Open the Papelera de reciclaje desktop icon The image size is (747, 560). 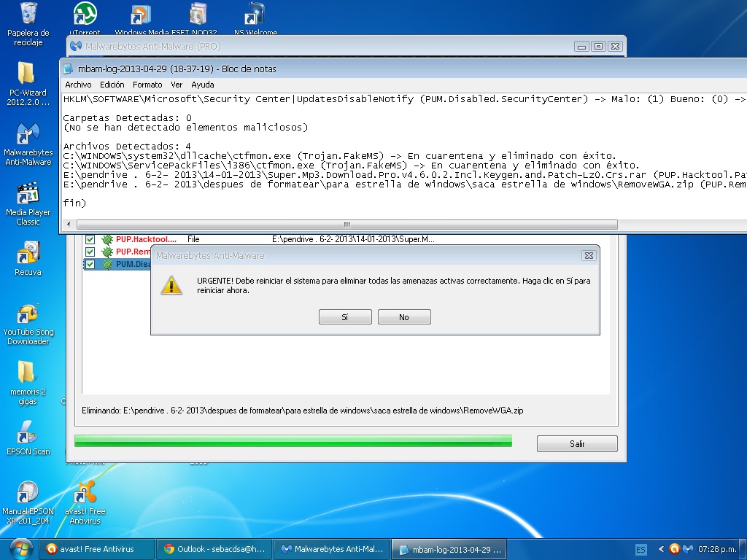(28, 24)
